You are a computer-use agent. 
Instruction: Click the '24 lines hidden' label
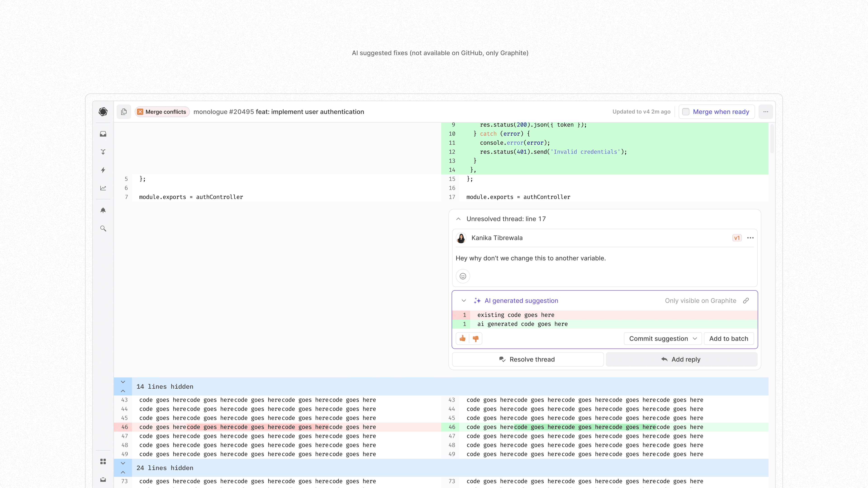coord(165,468)
